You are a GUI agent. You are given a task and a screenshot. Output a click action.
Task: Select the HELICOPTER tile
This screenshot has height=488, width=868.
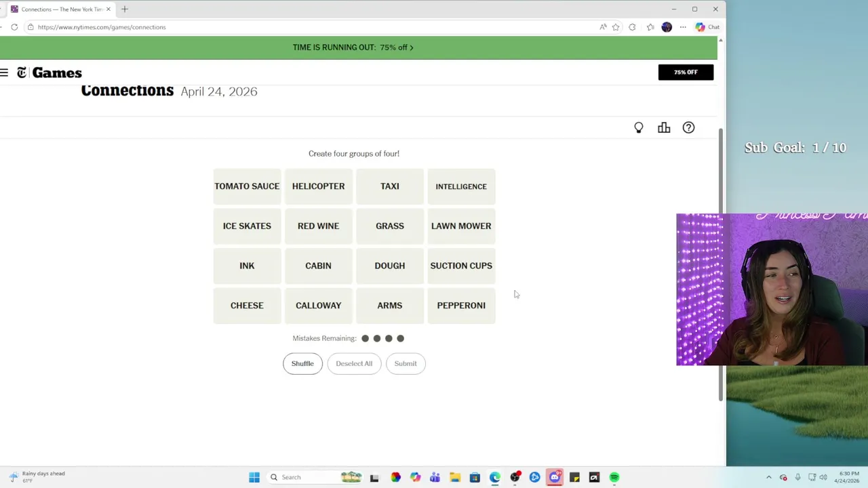[x=318, y=186]
